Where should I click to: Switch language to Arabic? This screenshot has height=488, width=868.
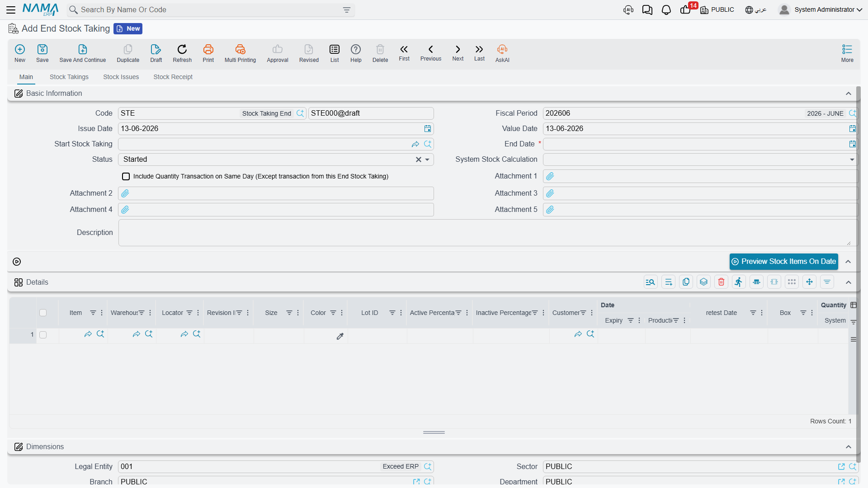(756, 9)
